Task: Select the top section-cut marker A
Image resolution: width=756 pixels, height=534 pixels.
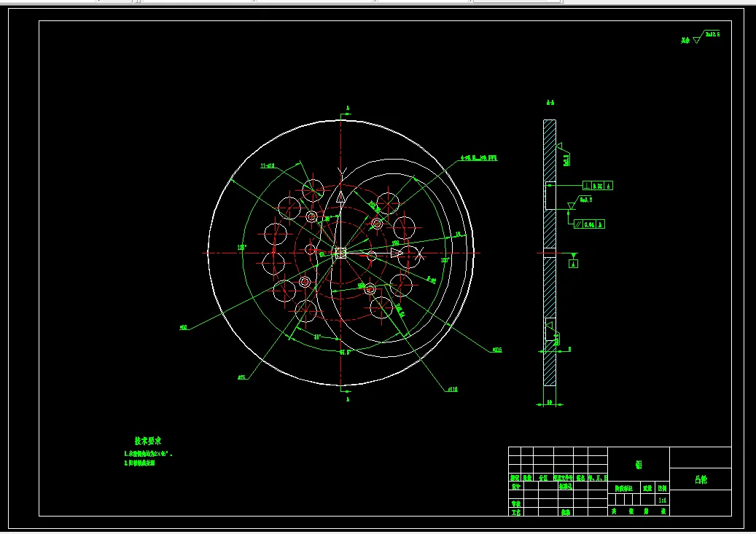Action: pos(348,109)
